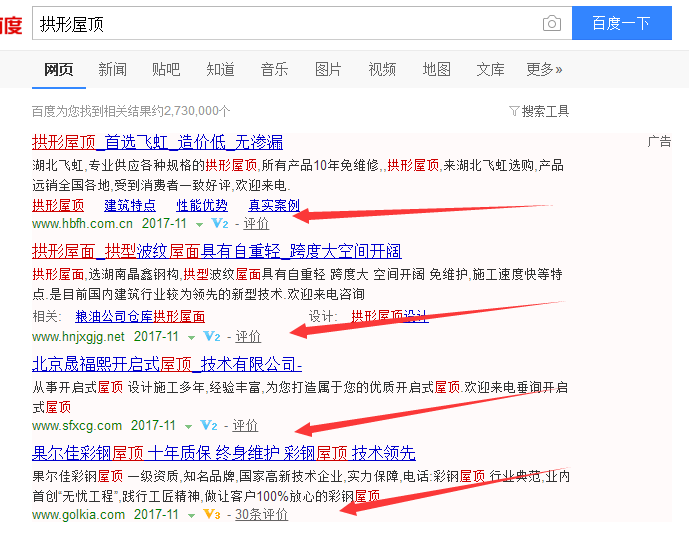
Task: Click V3 badge next to www.golkia.com
Action: point(211,515)
